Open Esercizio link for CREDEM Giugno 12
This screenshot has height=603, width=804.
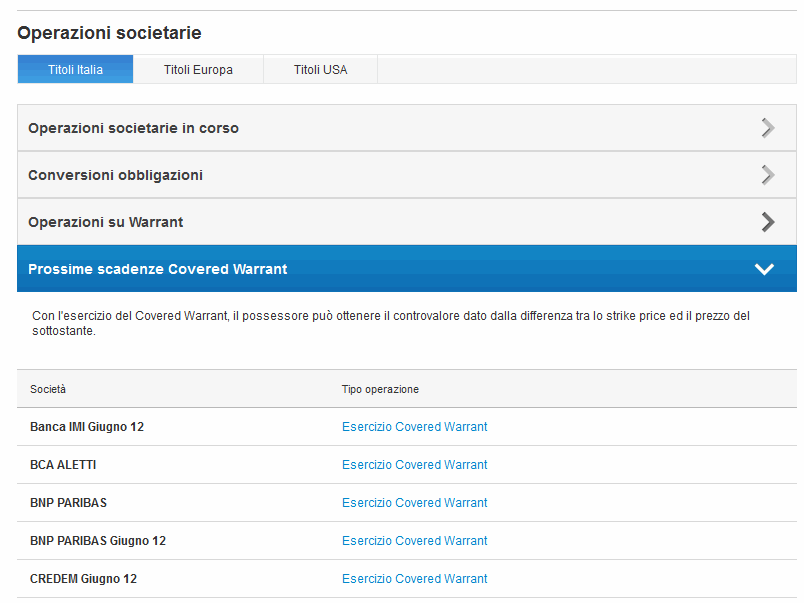click(x=414, y=579)
